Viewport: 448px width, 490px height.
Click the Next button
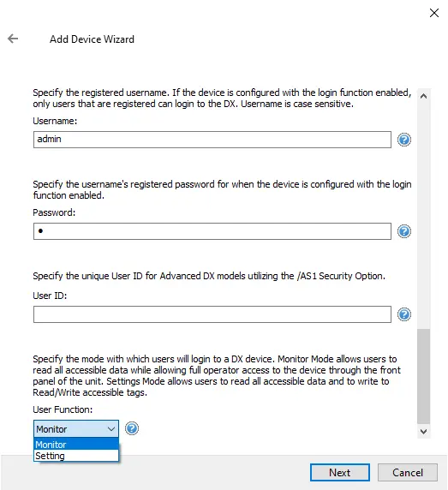click(x=339, y=473)
